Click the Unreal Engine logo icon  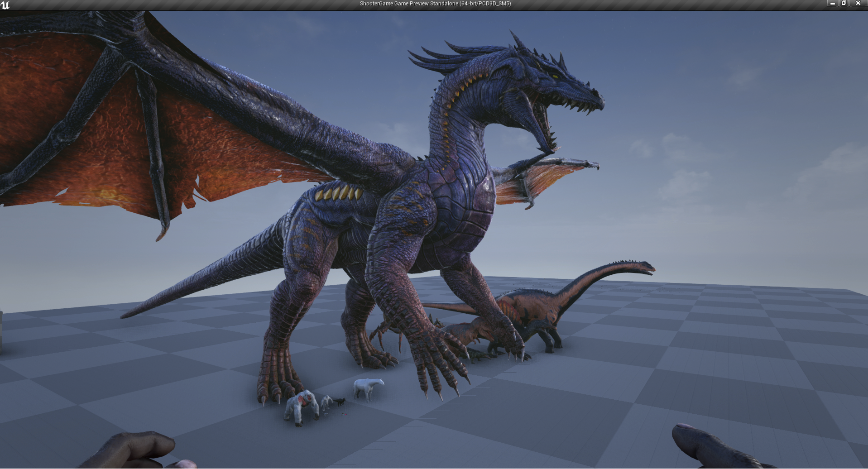pyautogui.click(x=5, y=5)
